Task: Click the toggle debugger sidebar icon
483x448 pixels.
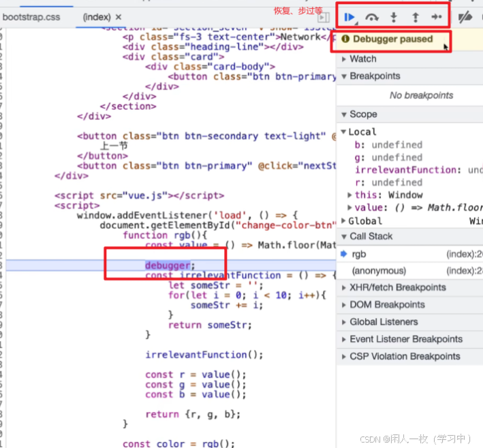Action: coord(324,18)
